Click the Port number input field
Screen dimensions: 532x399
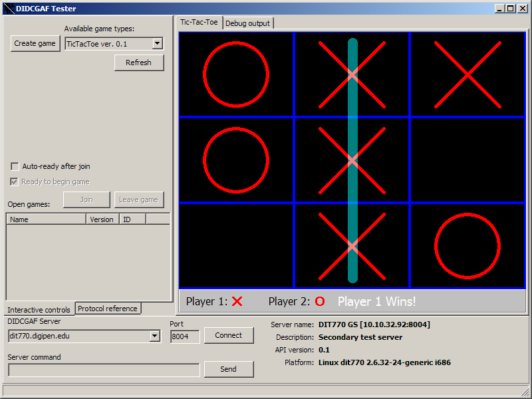[x=184, y=336]
